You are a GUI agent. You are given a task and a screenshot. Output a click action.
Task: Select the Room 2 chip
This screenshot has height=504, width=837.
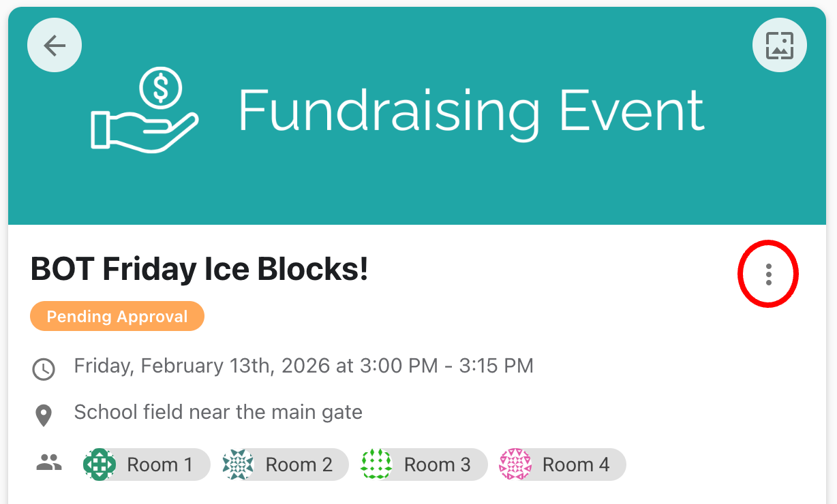click(299, 464)
